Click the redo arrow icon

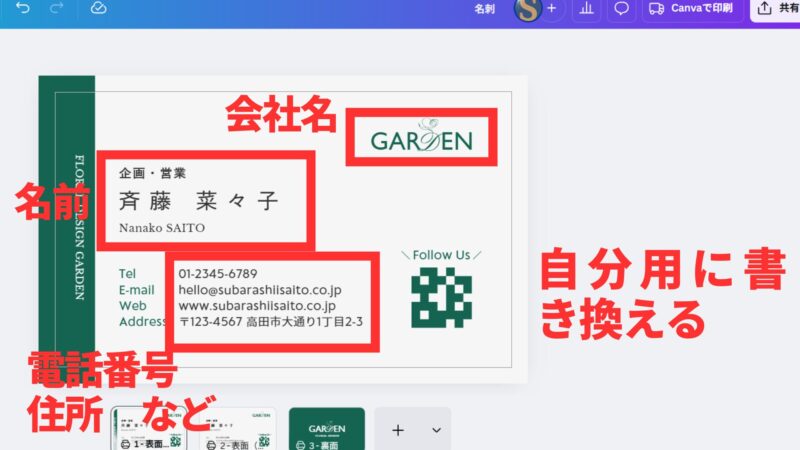pyautogui.click(x=57, y=7)
